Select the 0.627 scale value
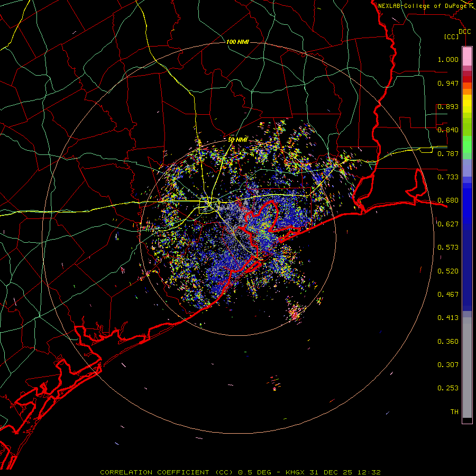The height and width of the screenshot is (476, 476). [448, 224]
